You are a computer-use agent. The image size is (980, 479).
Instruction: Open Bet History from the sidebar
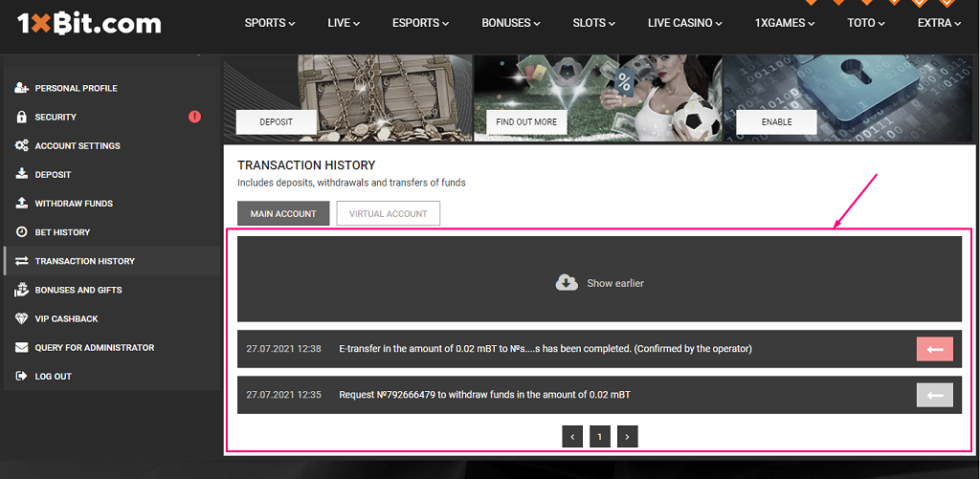click(62, 232)
